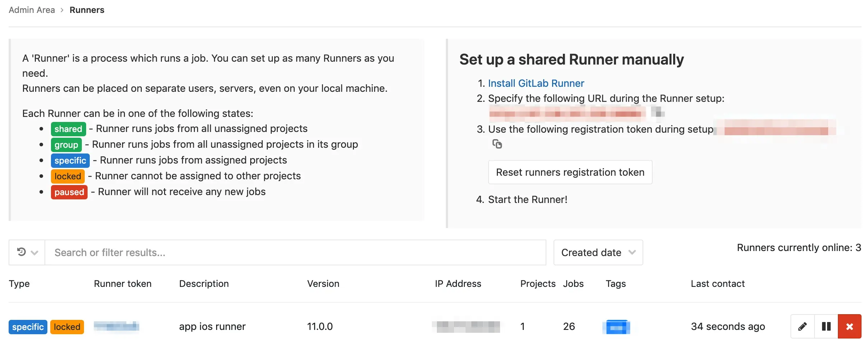The height and width of the screenshot is (350, 868).
Task: Click the green group state label
Action: click(66, 145)
